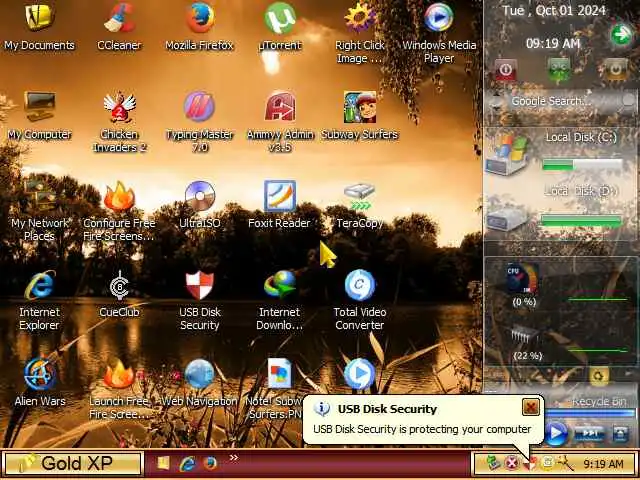Open the Local Disk (D:) drive icon

(x=507, y=217)
